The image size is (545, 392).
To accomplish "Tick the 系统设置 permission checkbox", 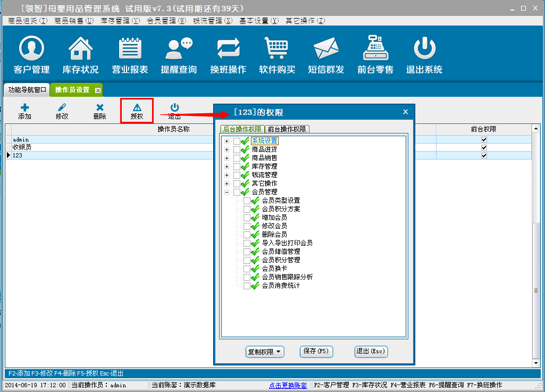I will 237,141.
